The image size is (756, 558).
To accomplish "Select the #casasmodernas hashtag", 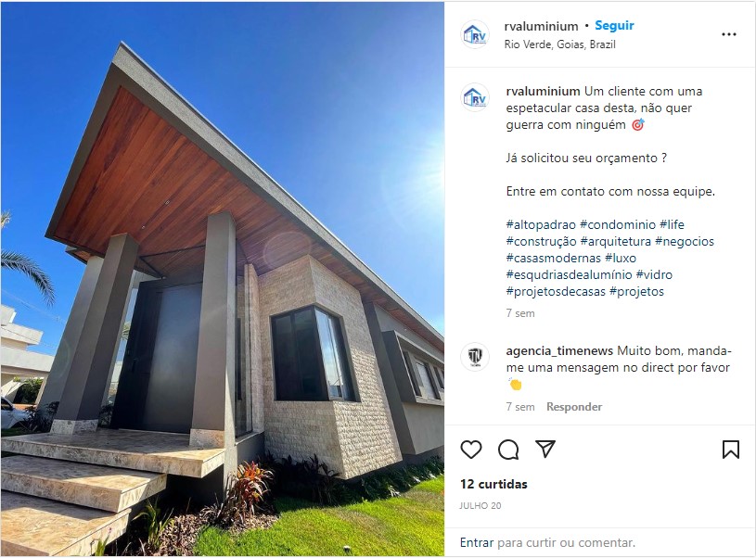I will 554,258.
